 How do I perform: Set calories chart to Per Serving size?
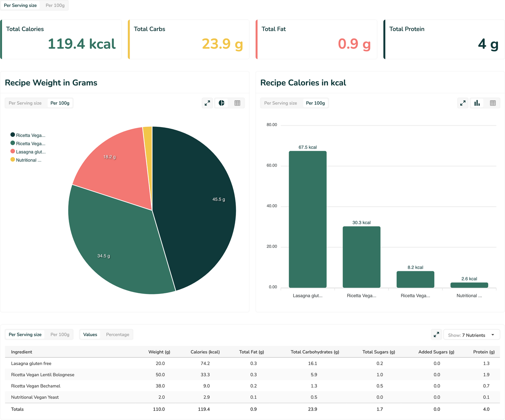(x=281, y=103)
